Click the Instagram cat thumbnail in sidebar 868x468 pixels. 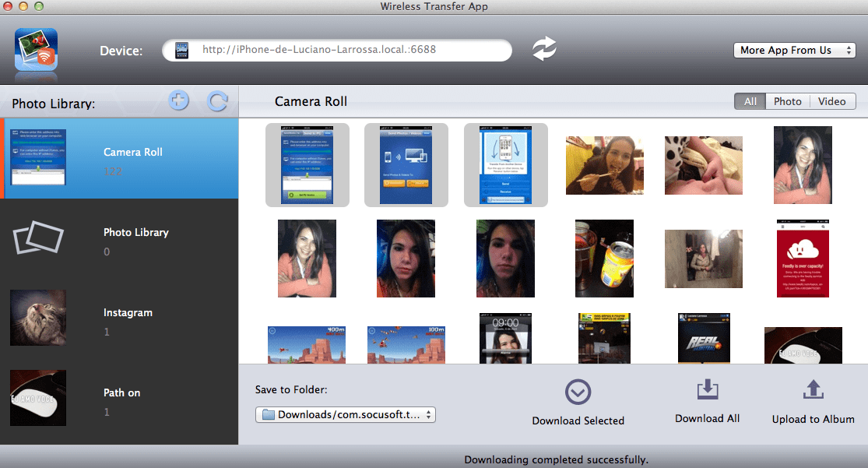38,318
